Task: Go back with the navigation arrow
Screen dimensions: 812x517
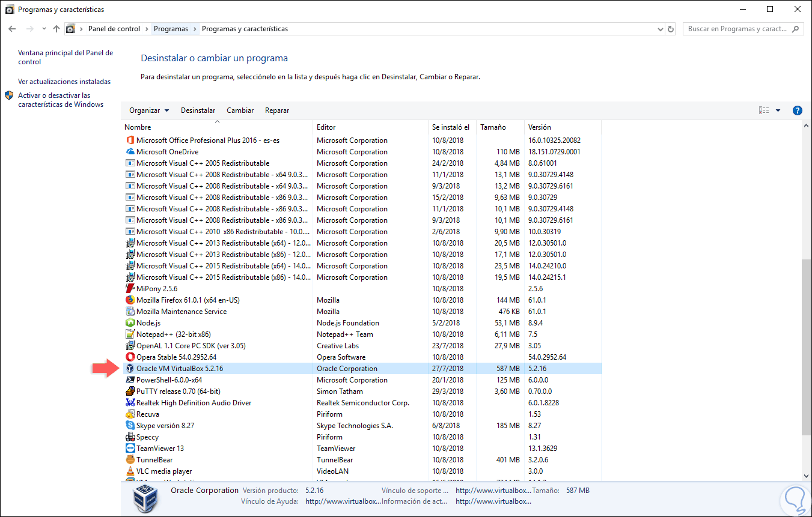Action: (12, 29)
